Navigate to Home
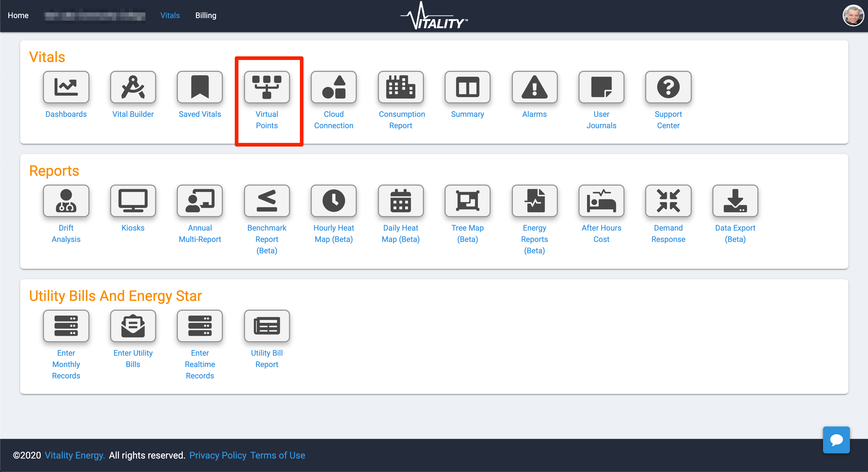The width and height of the screenshot is (868, 472). (x=18, y=16)
